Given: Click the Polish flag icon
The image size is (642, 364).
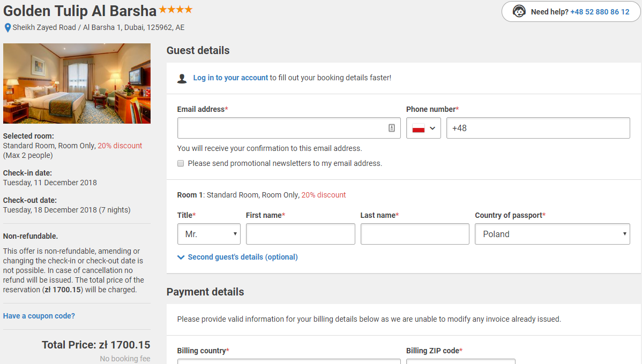Looking at the screenshot, I should click(x=419, y=128).
